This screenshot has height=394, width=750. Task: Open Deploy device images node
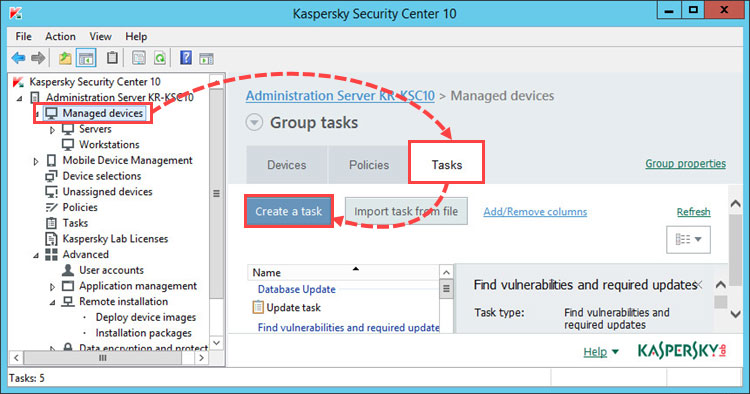[145, 317]
